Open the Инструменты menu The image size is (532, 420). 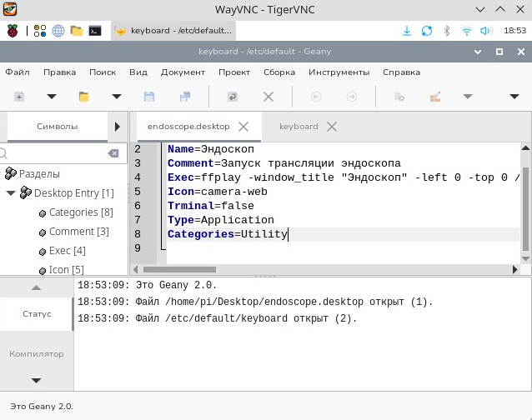tap(339, 72)
